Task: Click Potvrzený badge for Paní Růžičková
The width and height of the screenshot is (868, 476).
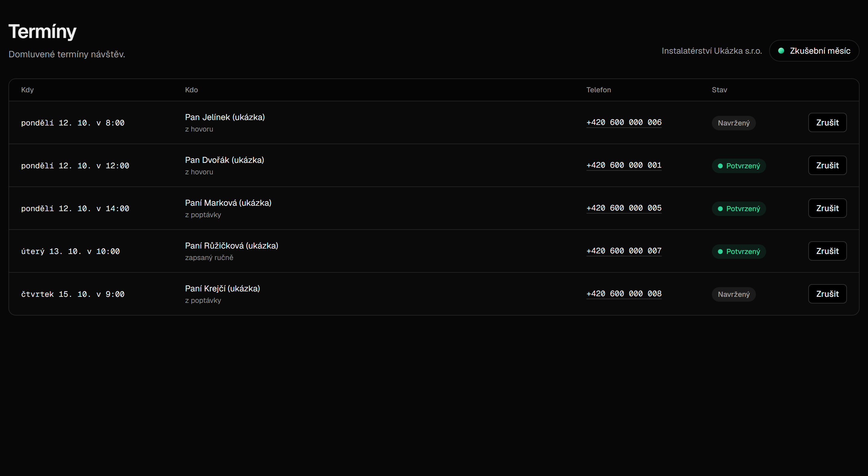Action: [x=739, y=251]
